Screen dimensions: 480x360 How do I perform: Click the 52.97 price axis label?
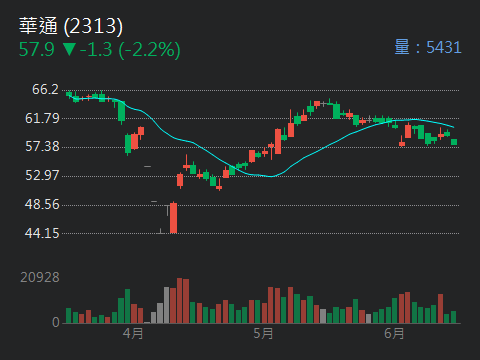click(42, 175)
